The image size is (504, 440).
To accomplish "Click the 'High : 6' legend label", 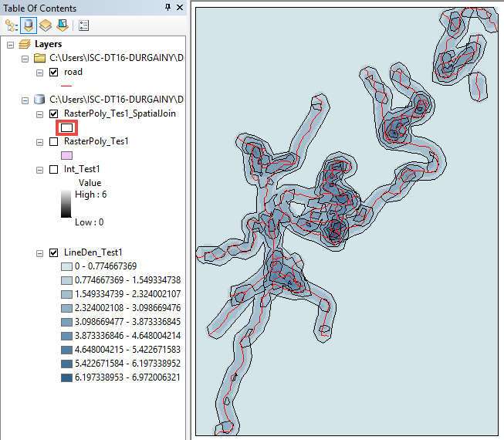I will (x=90, y=195).
